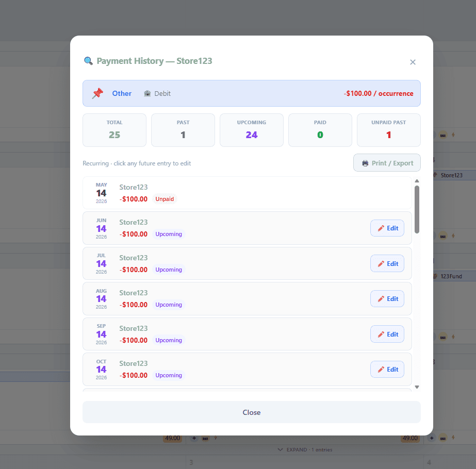Select the Other category label

tap(122, 93)
